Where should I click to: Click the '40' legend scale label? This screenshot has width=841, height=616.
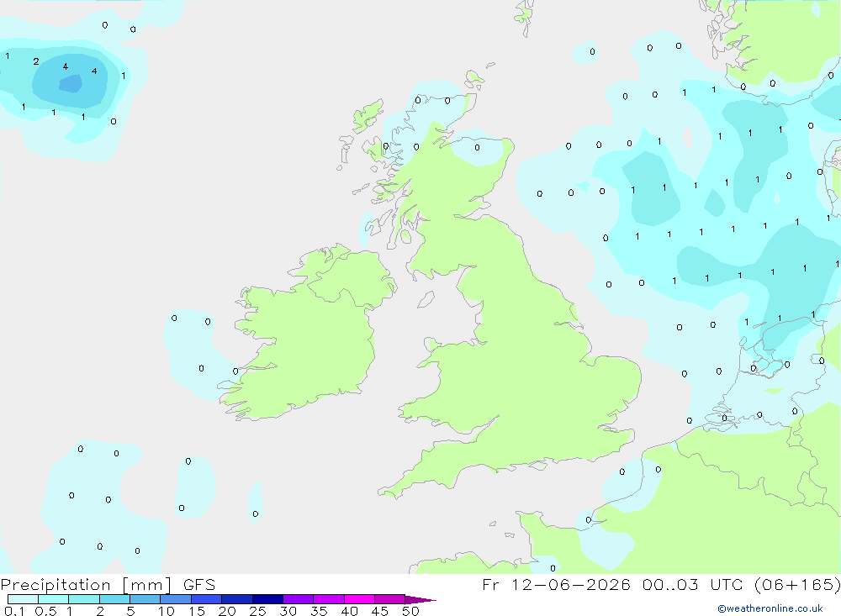coord(349,611)
